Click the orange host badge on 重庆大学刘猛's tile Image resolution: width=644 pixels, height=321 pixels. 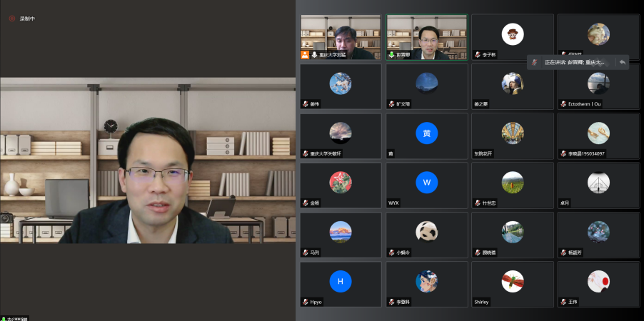tap(305, 55)
